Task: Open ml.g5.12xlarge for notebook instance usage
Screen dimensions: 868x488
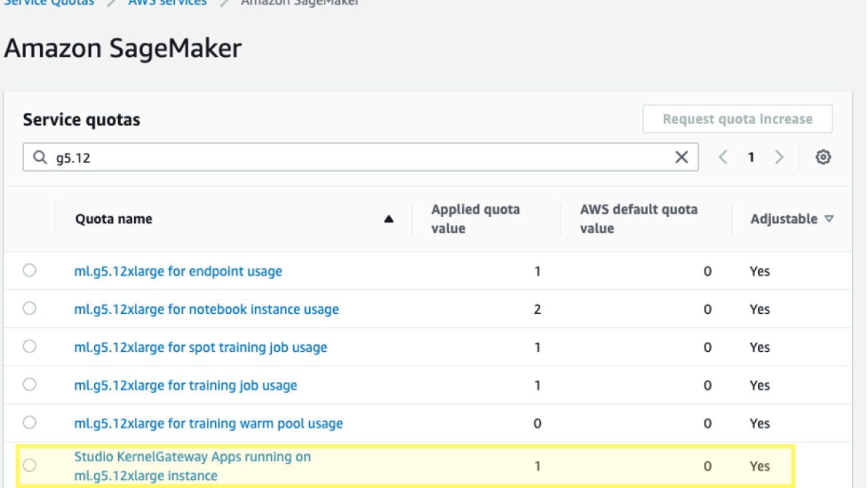Action: [206, 309]
